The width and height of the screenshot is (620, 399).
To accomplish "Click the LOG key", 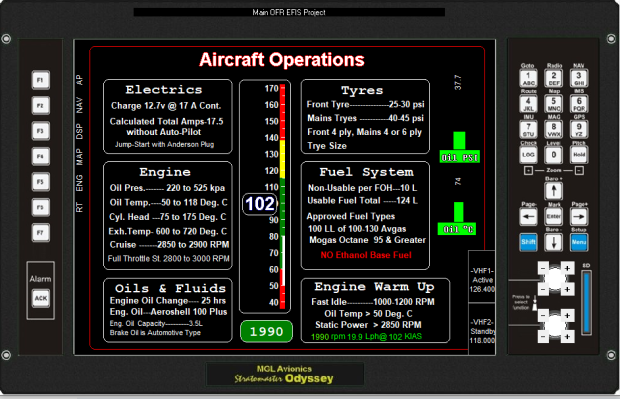I will (528, 155).
